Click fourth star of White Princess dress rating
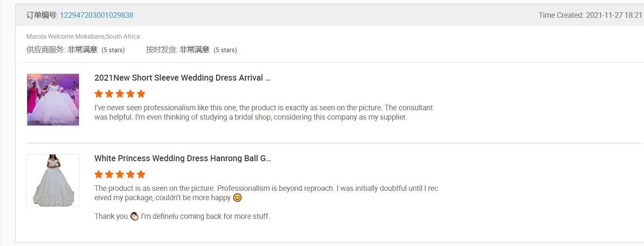Screen dimensions: 644x246 [x=130, y=174]
